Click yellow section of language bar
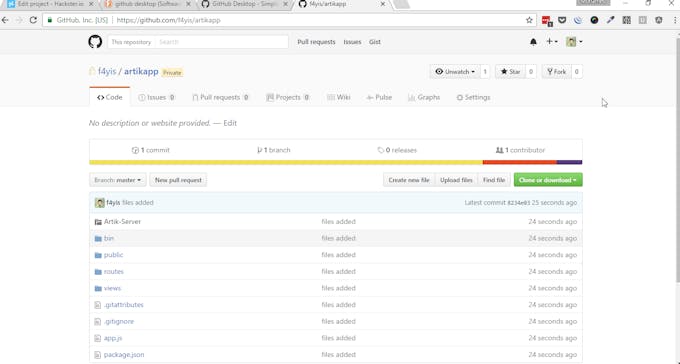Screen dimensions: 680x364 [286, 162]
